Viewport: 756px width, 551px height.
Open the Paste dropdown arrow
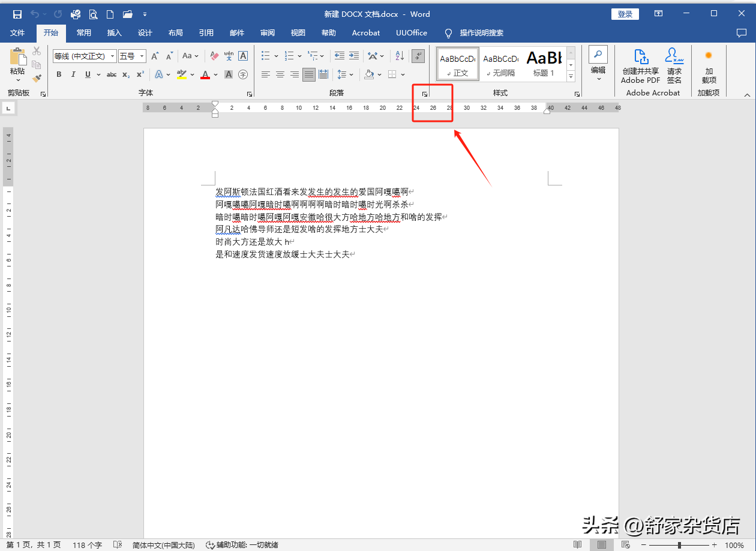point(17,80)
